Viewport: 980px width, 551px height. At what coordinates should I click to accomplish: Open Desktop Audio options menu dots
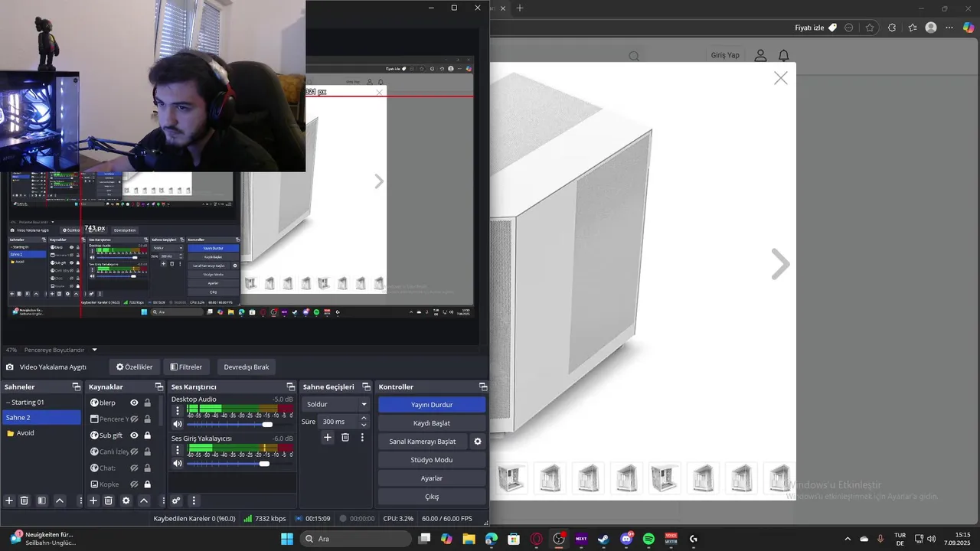tap(178, 411)
